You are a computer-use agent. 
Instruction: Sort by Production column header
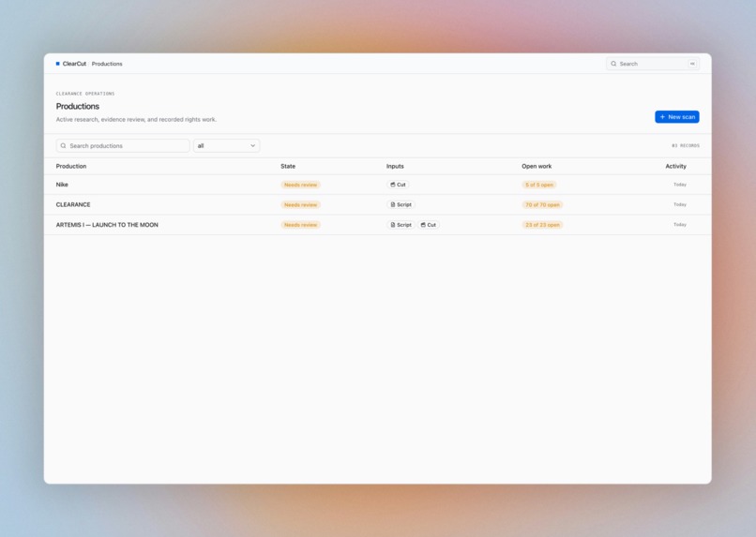(x=71, y=166)
